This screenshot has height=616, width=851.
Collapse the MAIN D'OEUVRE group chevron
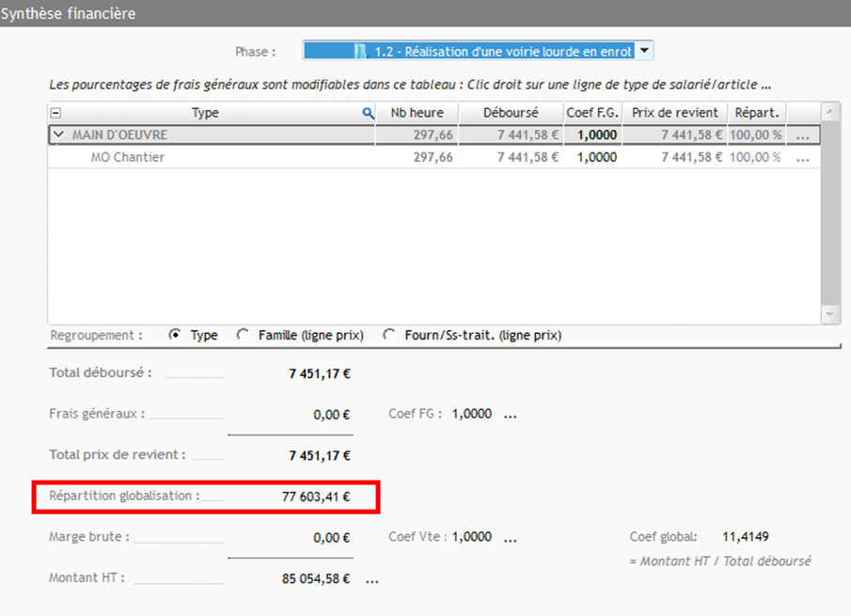coord(59,135)
